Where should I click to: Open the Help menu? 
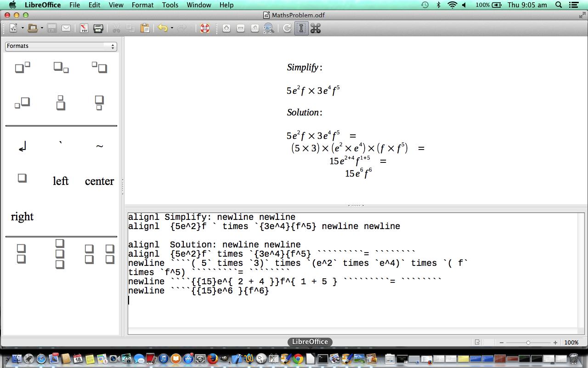click(x=226, y=5)
